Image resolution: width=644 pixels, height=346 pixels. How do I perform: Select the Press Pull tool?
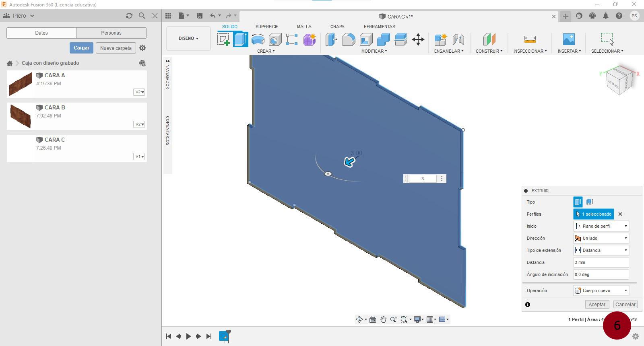[331, 39]
